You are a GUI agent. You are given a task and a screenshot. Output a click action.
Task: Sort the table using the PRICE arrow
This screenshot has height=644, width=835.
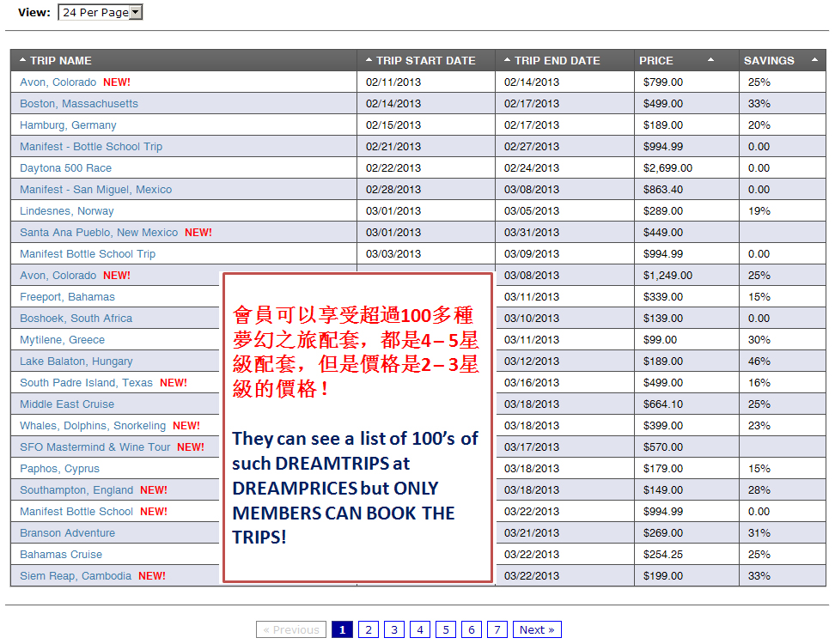point(712,60)
